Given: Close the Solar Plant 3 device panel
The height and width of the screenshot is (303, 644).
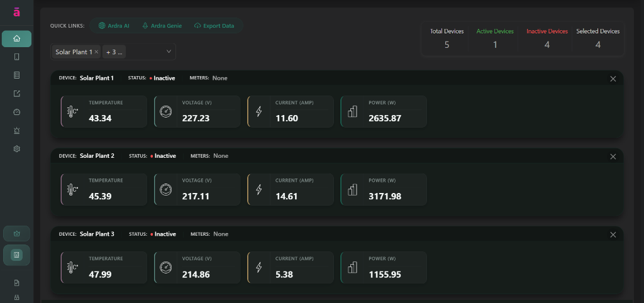Looking at the screenshot, I should [613, 234].
